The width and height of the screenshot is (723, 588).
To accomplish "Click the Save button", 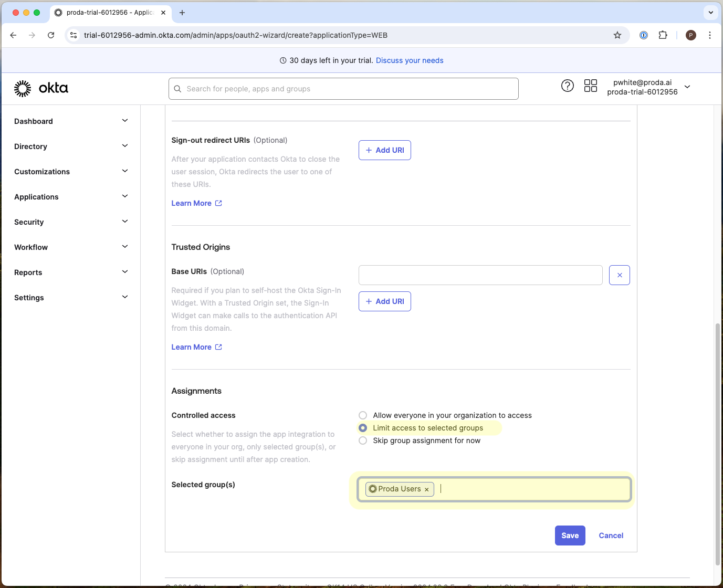I will point(570,535).
